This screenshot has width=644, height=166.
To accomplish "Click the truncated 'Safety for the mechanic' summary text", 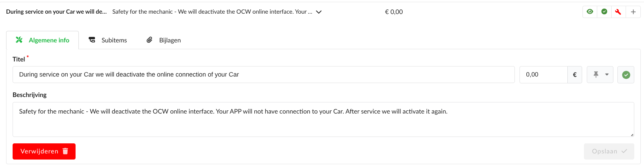I will (212, 12).
